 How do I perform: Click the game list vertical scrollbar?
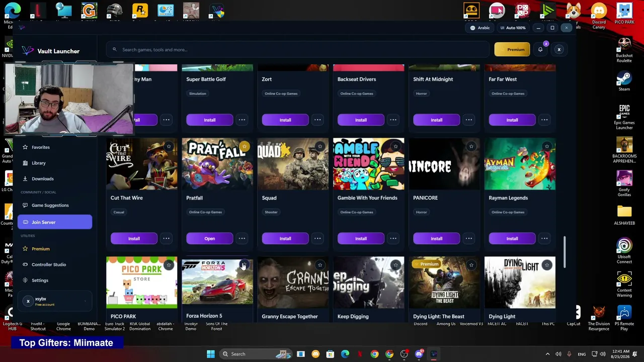tap(565, 252)
